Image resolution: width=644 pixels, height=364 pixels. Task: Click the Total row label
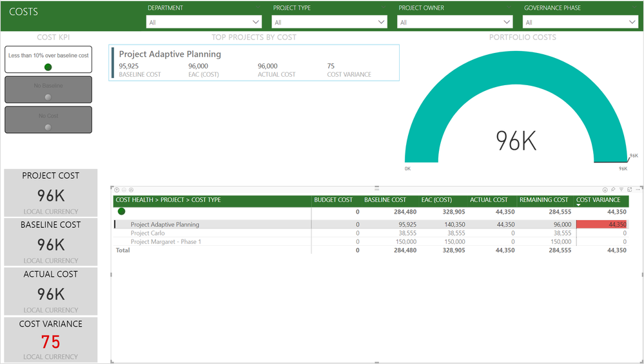[x=122, y=250]
